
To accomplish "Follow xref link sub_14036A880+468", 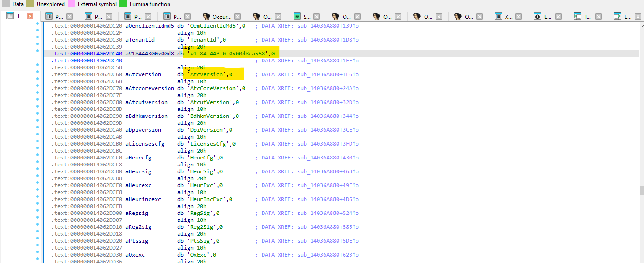I will 328,171.
